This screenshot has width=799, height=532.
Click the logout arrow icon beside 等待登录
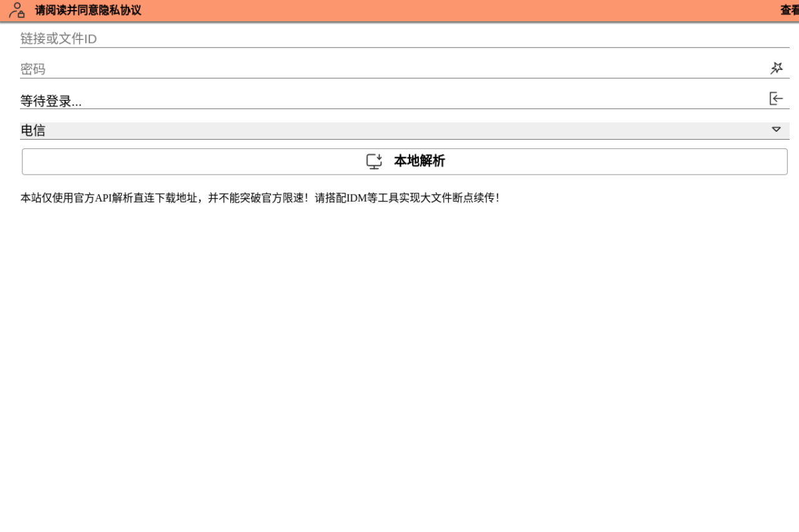click(x=776, y=99)
